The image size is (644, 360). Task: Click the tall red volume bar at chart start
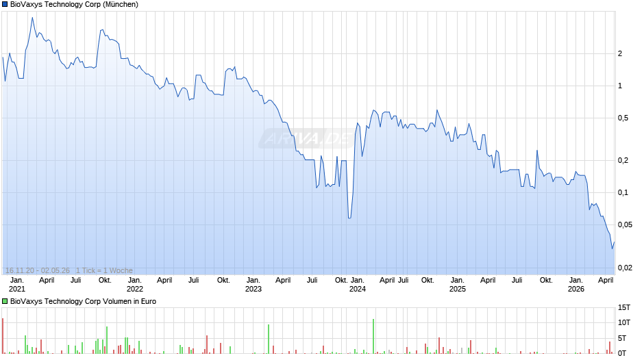pyautogui.click(x=3, y=336)
